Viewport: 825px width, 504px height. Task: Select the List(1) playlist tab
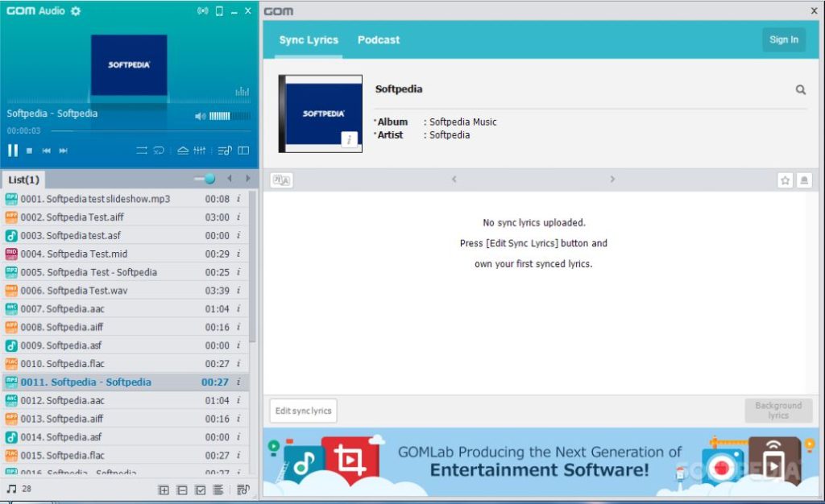pos(23,180)
